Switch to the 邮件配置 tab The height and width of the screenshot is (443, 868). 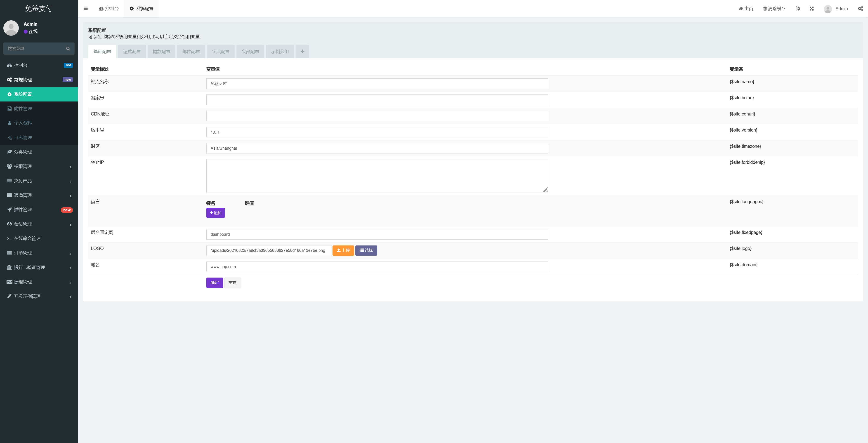(x=191, y=52)
